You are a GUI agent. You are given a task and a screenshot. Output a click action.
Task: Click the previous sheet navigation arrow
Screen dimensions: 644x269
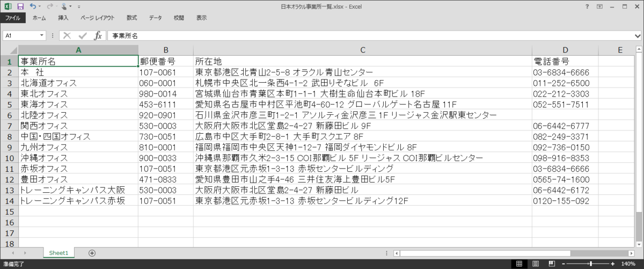tap(12, 253)
